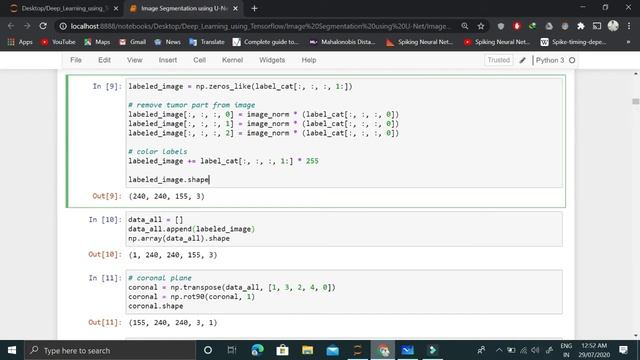Screen dimensions: 640x360
Task: Open the Cell menu
Action: 199,60
